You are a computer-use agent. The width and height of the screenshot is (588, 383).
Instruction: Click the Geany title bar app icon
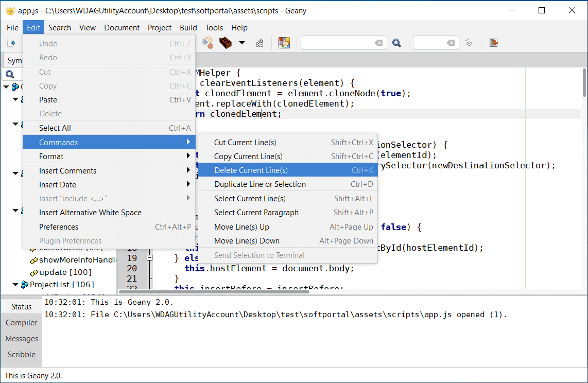click(10, 10)
